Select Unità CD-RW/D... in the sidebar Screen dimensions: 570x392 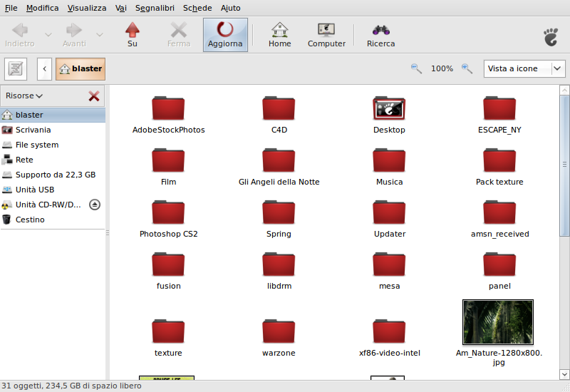click(x=43, y=205)
